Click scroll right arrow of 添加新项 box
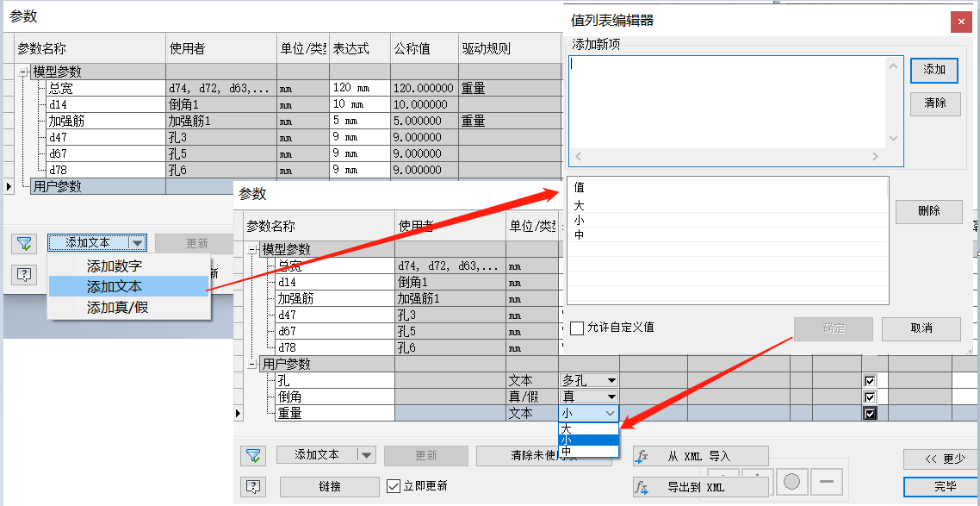 pyautogui.click(x=876, y=157)
